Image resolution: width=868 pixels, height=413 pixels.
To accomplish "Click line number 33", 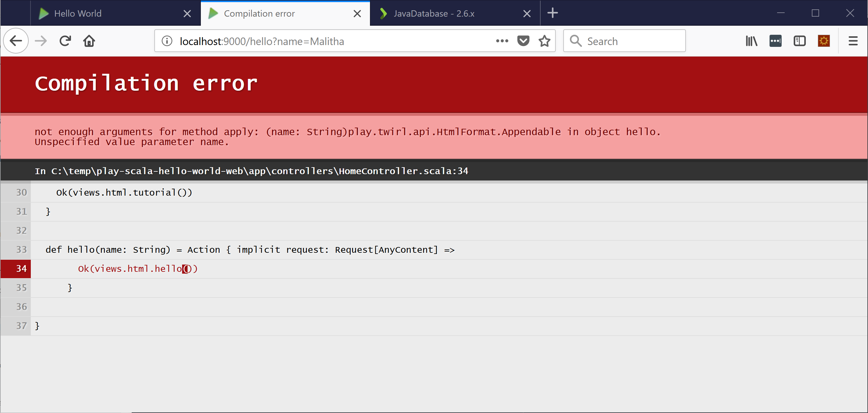I will point(21,249).
